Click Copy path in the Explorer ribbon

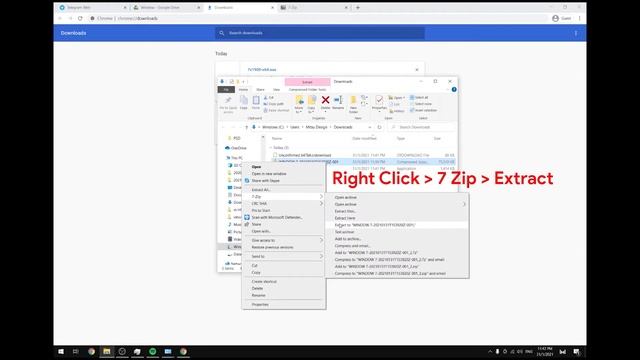coord(273,104)
